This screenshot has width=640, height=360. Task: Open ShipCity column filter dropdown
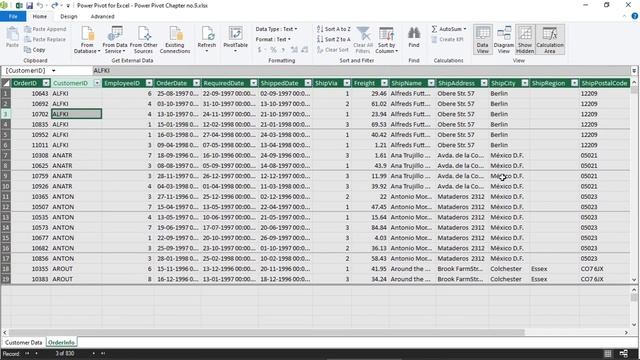(x=525, y=83)
